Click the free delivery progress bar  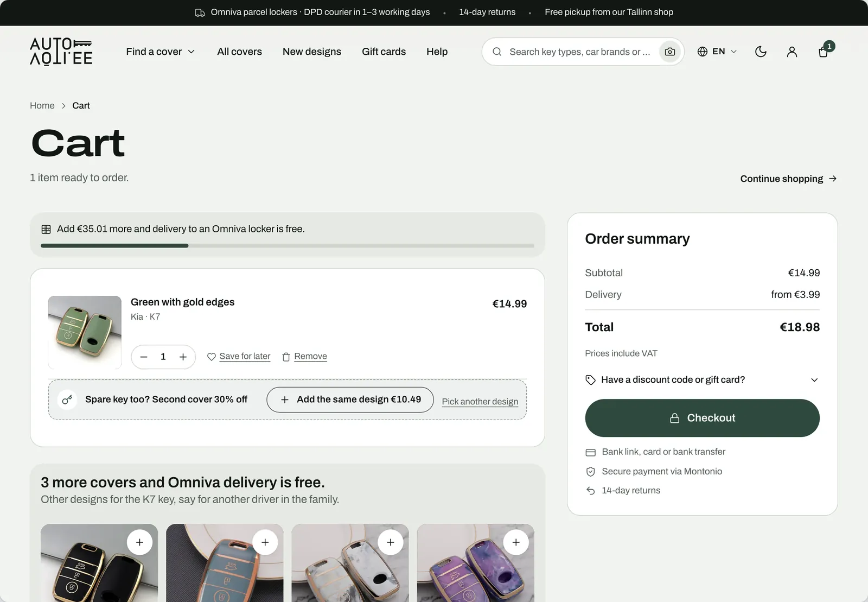pyautogui.click(x=288, y=246)
